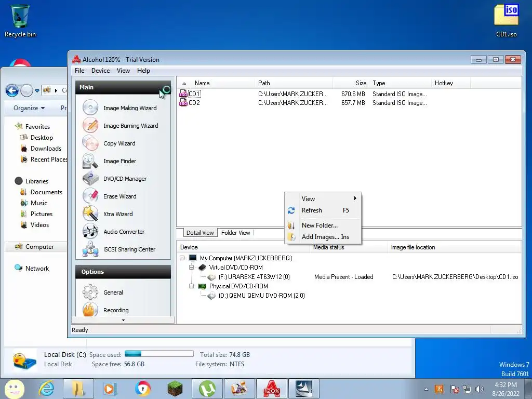Open the Minecraft block taskbar icon
The height and width of the screenshot is (399, 532).
pos(175,389)
